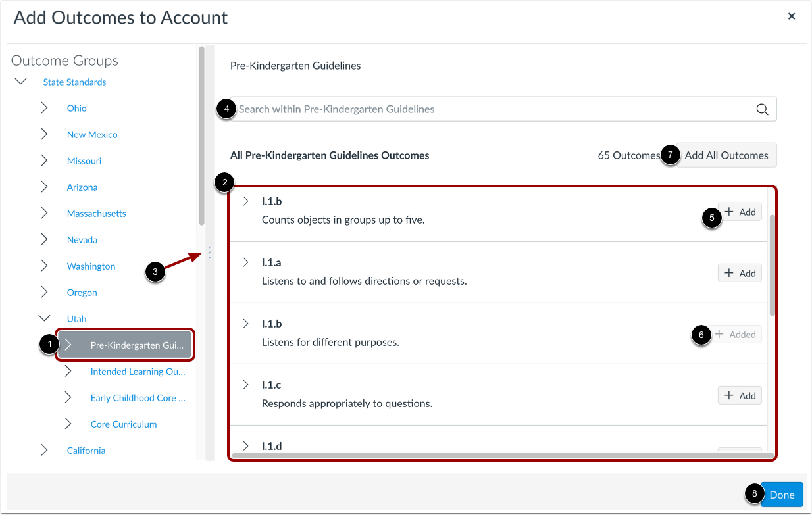Close the Add Outcomes dialog with X
This screenshot has height=515, width=812.
coord(792,16)
